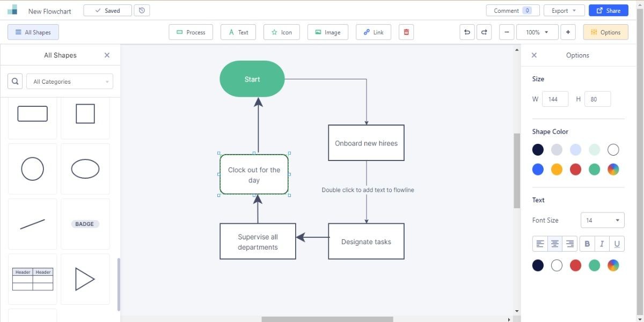Toggle the Options panel button
The width and height of the screenshot is (644, 322).
pos(605,32)
